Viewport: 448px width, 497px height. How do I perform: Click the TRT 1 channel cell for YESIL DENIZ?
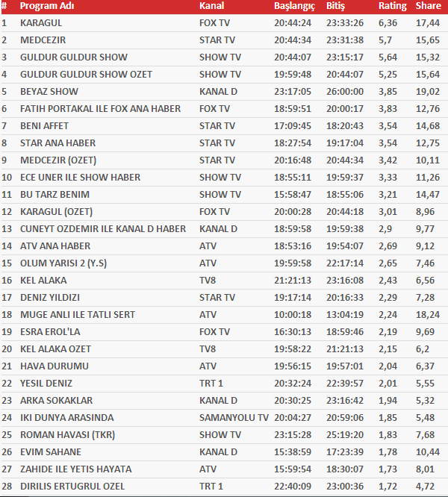pos(211,384)
